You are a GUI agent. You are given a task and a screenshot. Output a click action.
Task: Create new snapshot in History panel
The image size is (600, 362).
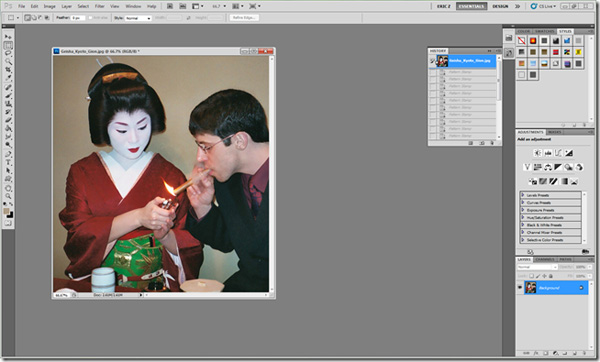(482, 143)
